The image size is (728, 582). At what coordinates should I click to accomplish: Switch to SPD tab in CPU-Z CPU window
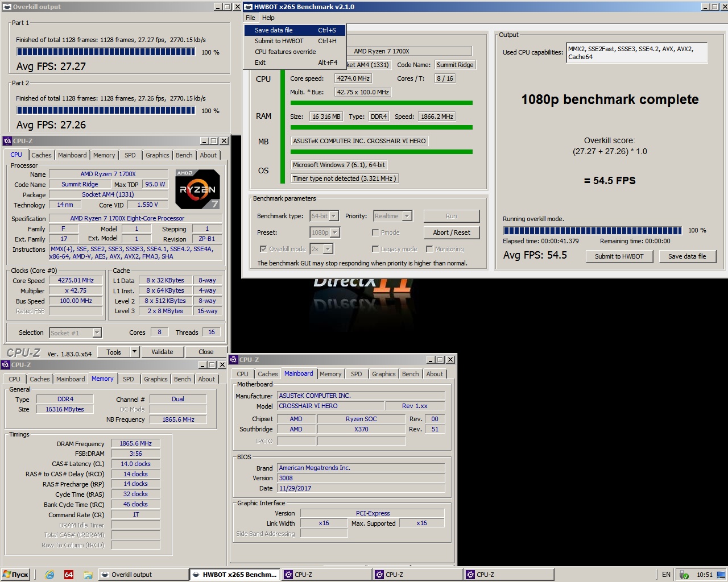130,155
